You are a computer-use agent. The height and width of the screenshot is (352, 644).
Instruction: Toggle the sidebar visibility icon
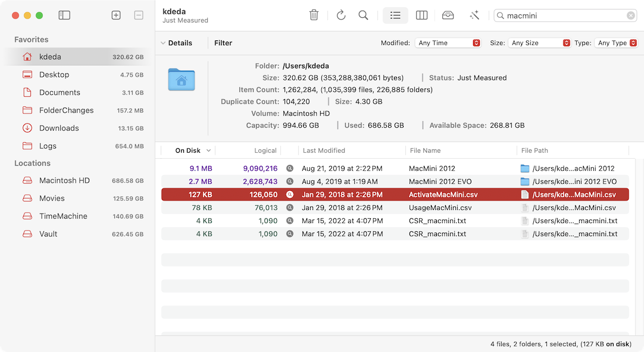64,15
